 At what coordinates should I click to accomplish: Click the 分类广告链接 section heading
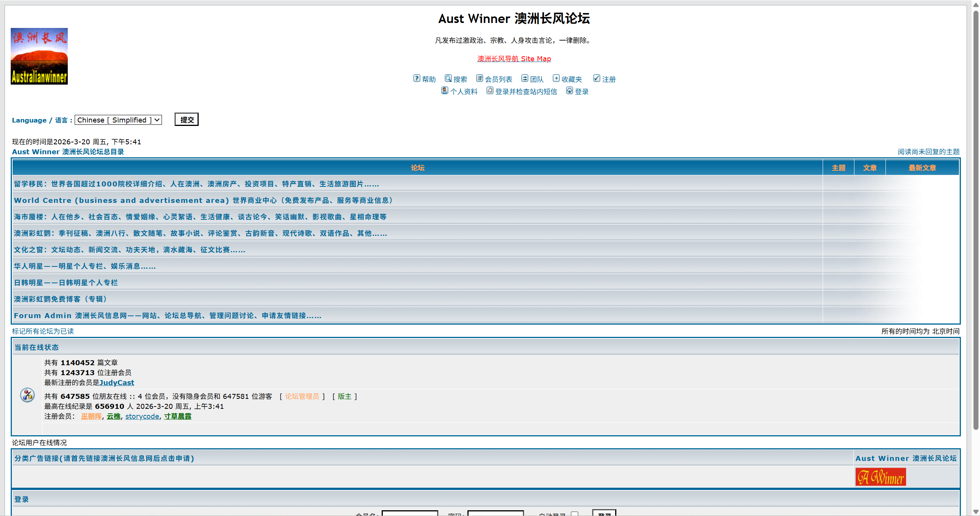pos(104,458)
